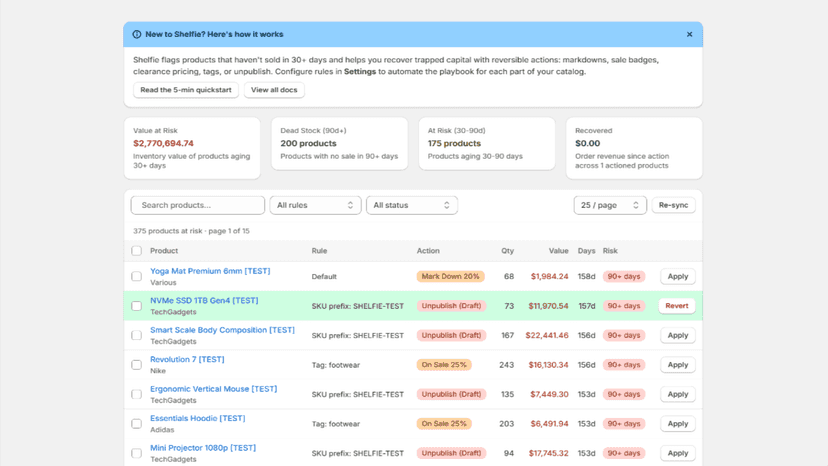This screenshot has height=466, width=828.
Task: Apply action for Yoga Mat Premium
Action: (x=678, y=276)
